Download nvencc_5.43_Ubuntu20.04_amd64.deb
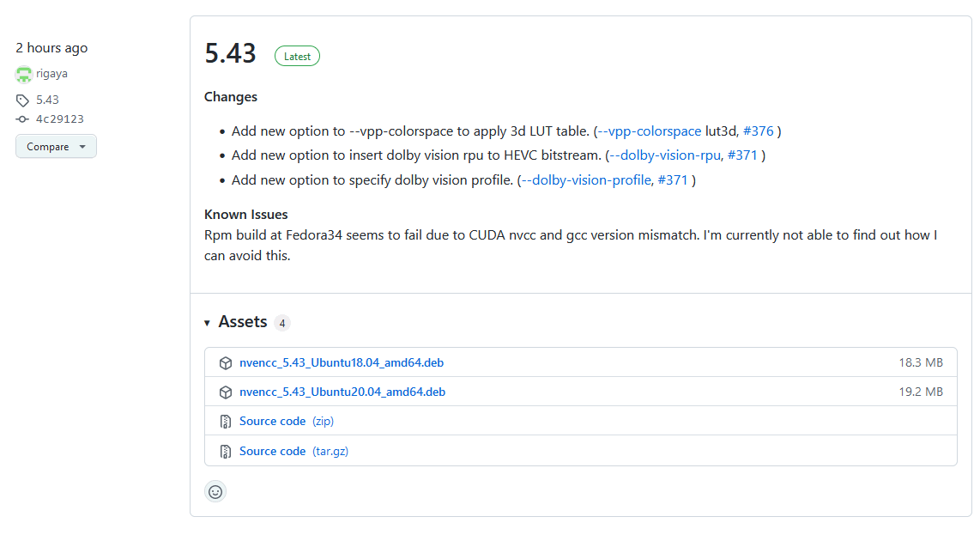Viewport: 980px width, 535px height. coord(342,392)
